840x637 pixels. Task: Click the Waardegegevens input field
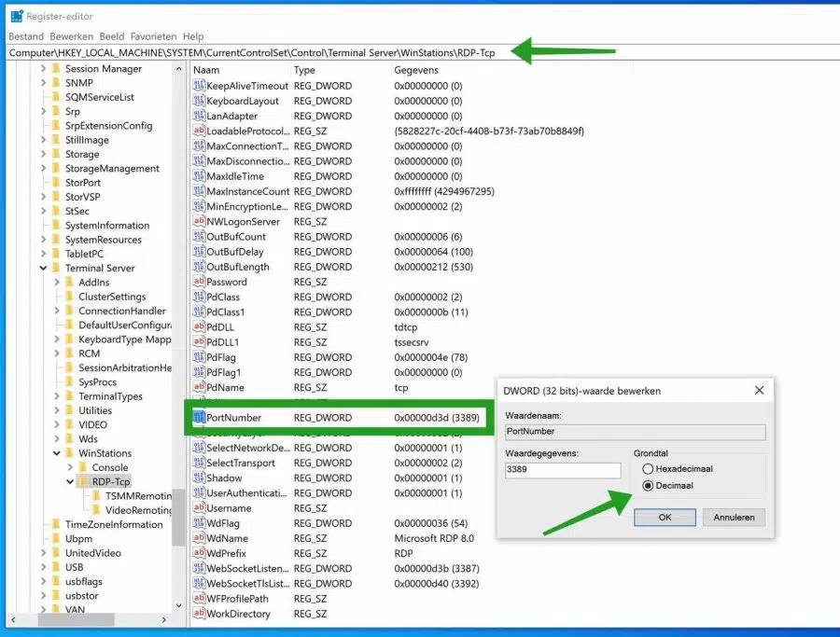coord(563,470)
